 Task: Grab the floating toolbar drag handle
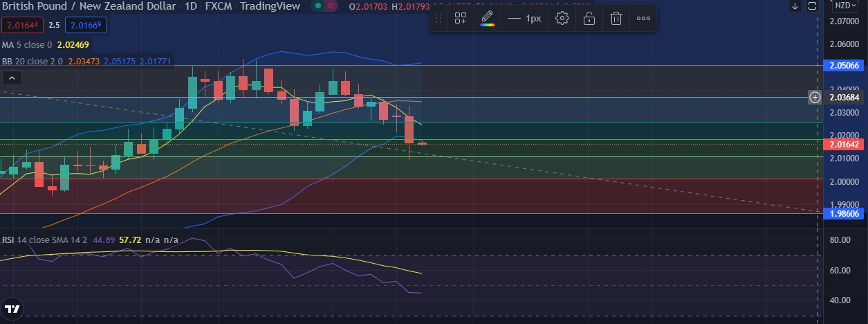[x=438, y=19]
